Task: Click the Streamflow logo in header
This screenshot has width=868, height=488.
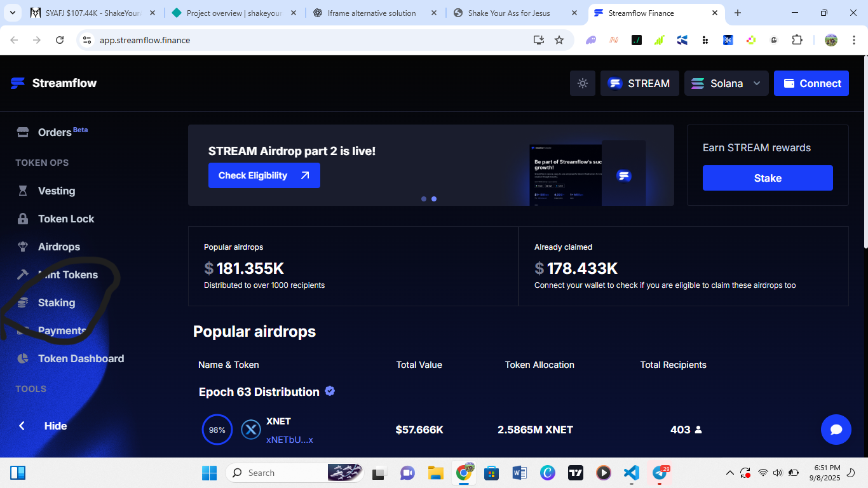Action: [54, 83]
